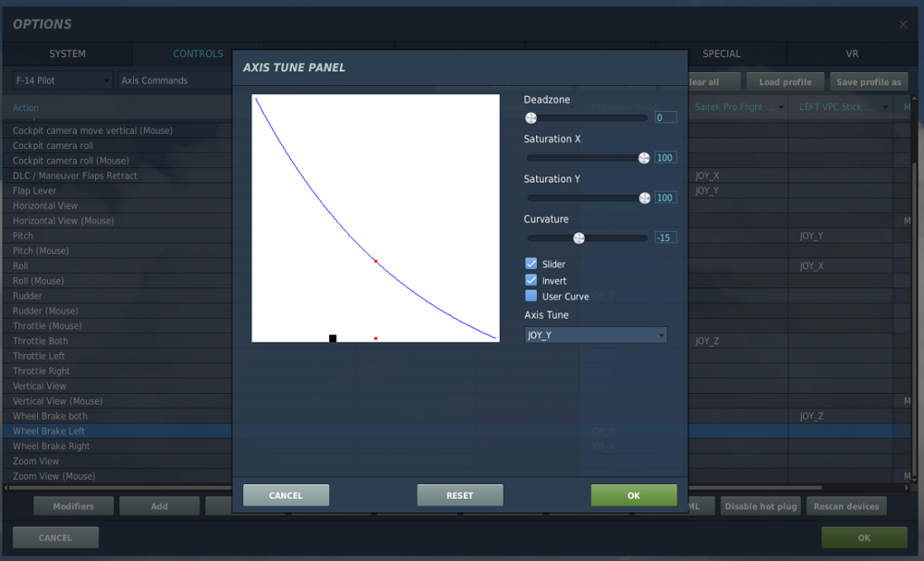Screen dimensions: 924x561
Task: Click the Rescan devices button
Action: click(x=846, y=506)
